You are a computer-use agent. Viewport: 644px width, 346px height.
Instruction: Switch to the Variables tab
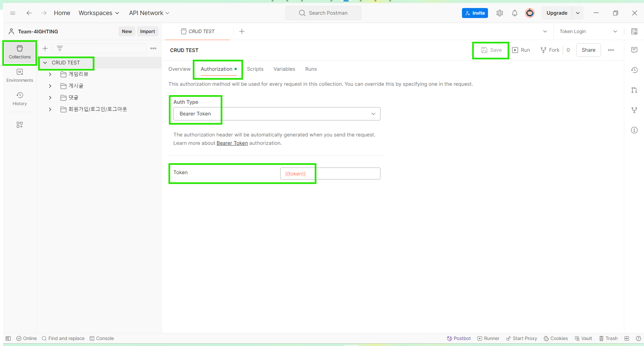tap(284, 69)
